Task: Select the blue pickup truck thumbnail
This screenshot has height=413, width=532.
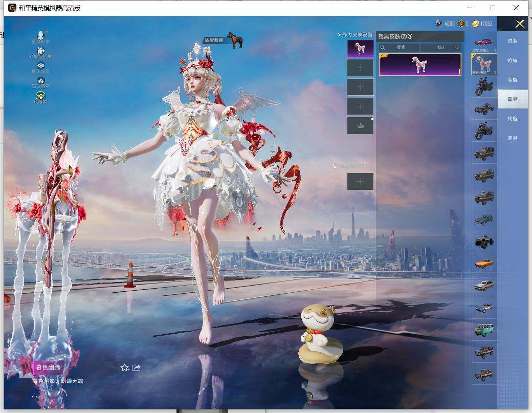Action: coord(484,220)
